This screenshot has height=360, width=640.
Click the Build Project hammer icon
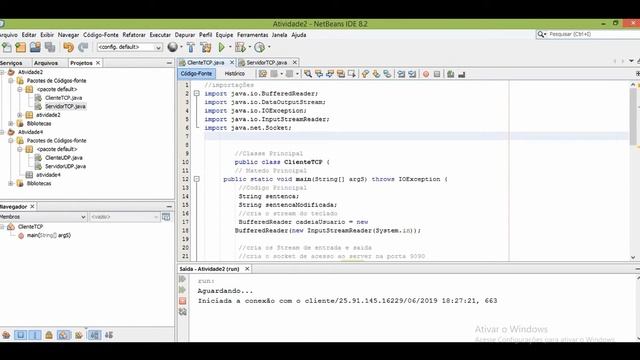[191, 47]
